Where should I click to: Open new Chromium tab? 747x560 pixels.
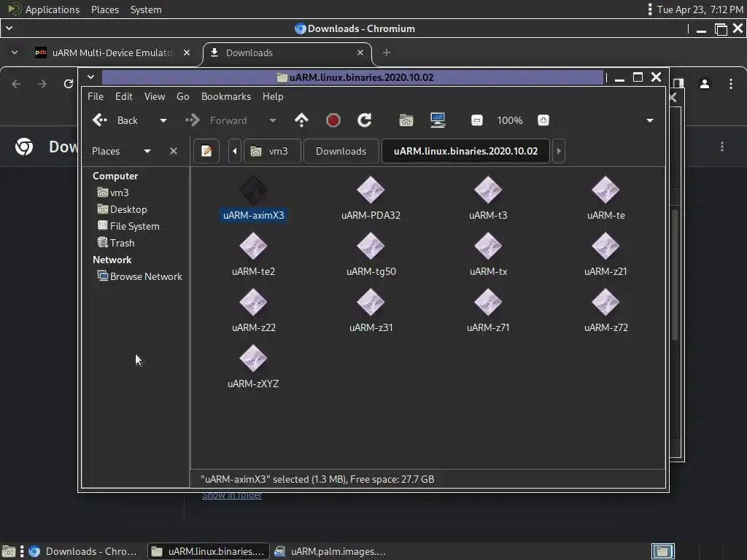click(x=387, y=52)
